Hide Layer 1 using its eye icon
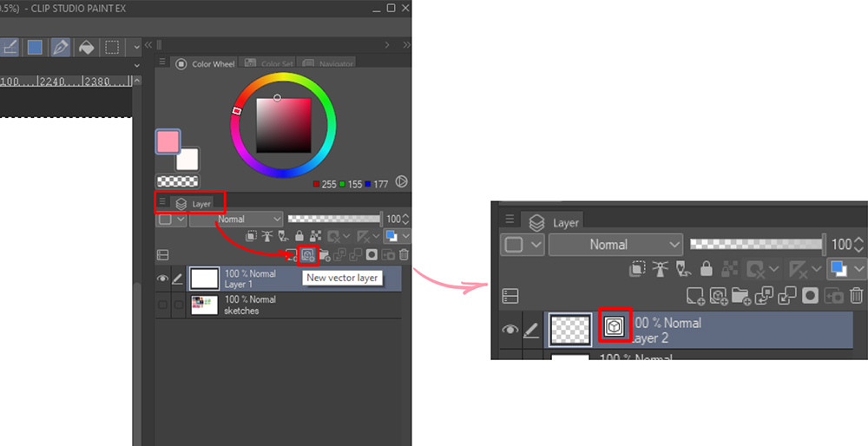868x446 pixels. click(162, 279)
